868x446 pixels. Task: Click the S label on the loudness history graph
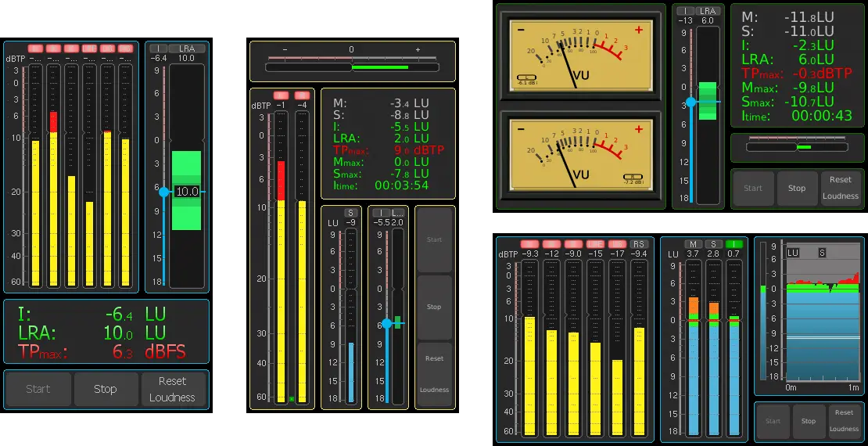coord(822,253)
